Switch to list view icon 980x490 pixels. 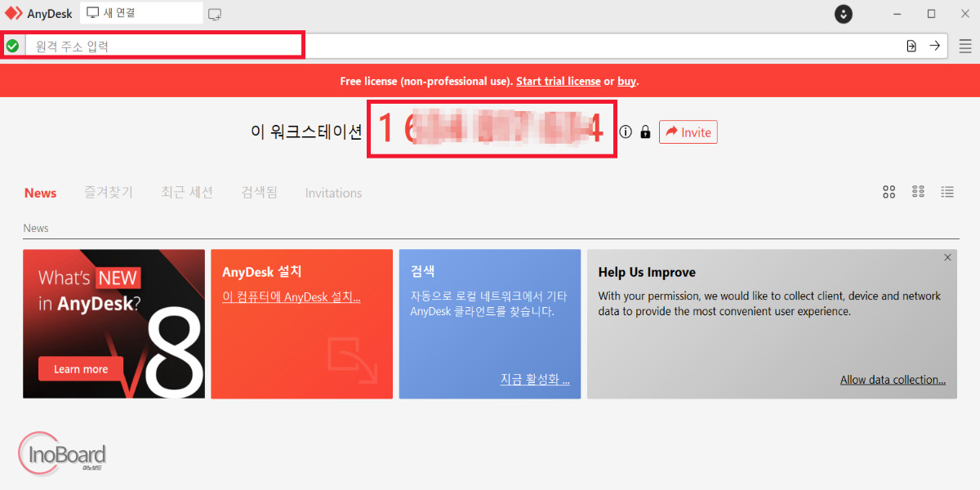pyautogui.click(x=947, y=192)
